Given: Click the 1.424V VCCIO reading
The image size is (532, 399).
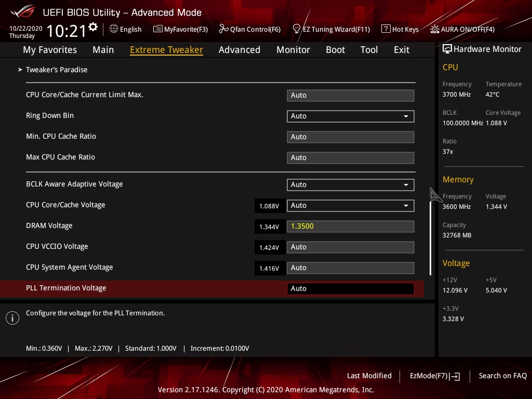Looking at the screenshot, I should click(x=269, y=248).
